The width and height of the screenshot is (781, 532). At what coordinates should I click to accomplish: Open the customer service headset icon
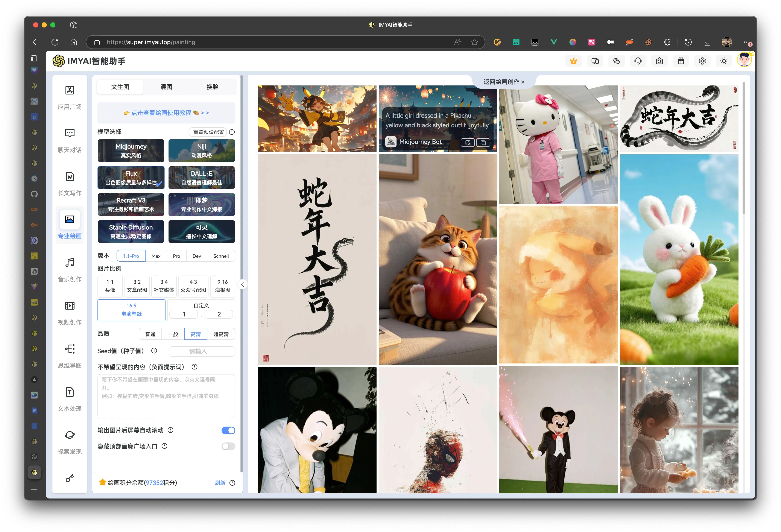pos(638,61)
